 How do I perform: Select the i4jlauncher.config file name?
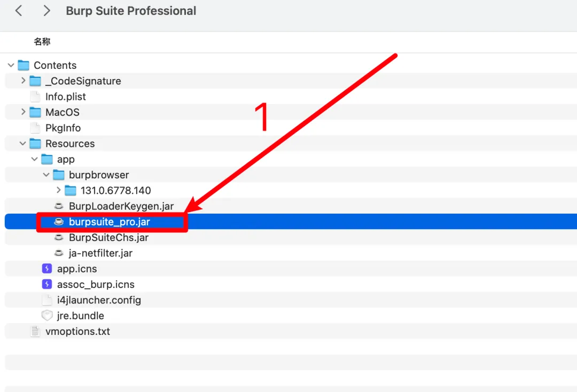pos(99,300)
